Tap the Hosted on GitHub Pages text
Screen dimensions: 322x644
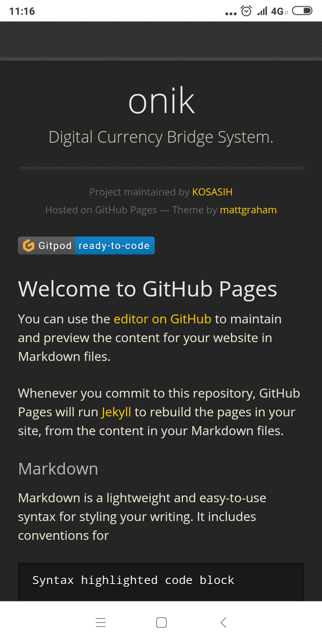coord(101,210)
